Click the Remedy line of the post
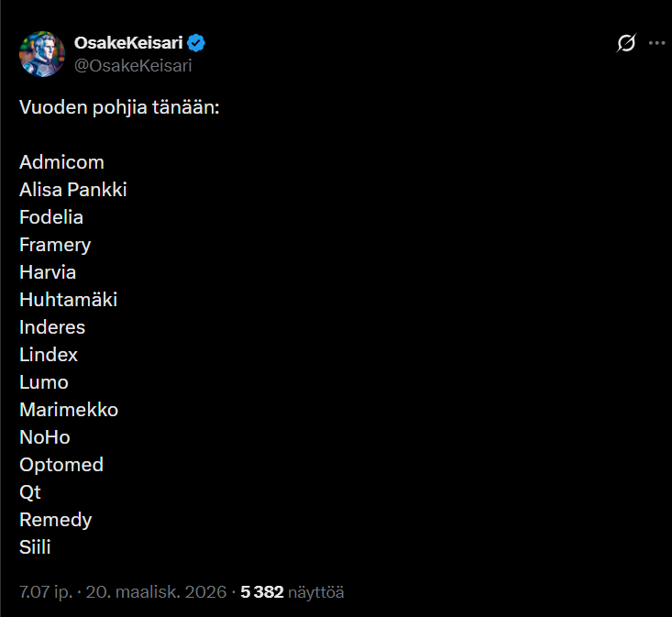Screen dimensions: 672x617 [56, 520]
